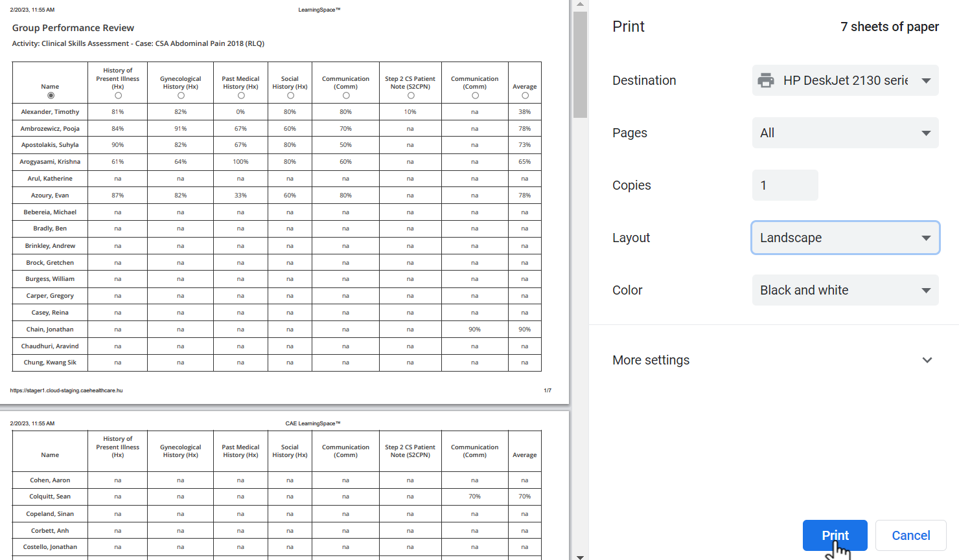Select the Name column sort radio button

(51, 95)
